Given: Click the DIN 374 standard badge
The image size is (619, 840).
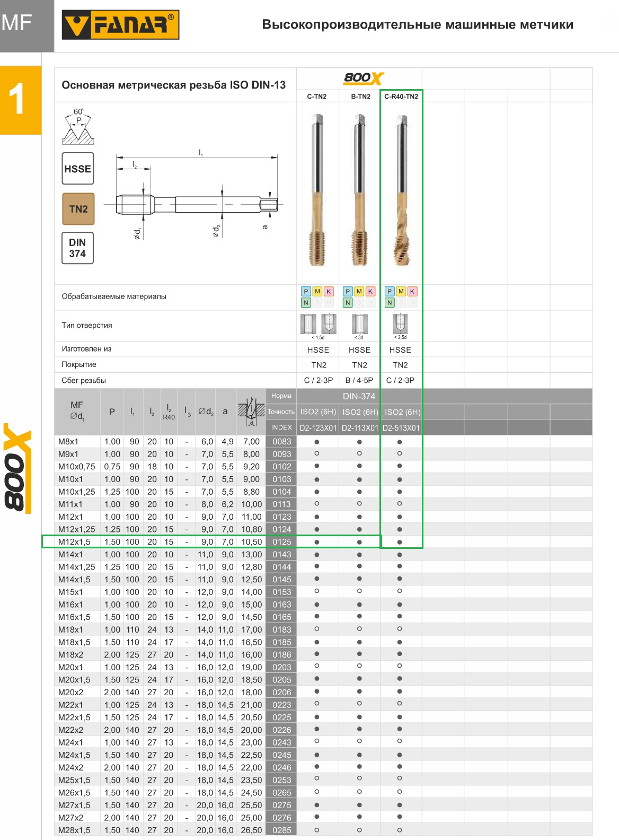Looking at the screenshot, I should click(78, 248).
